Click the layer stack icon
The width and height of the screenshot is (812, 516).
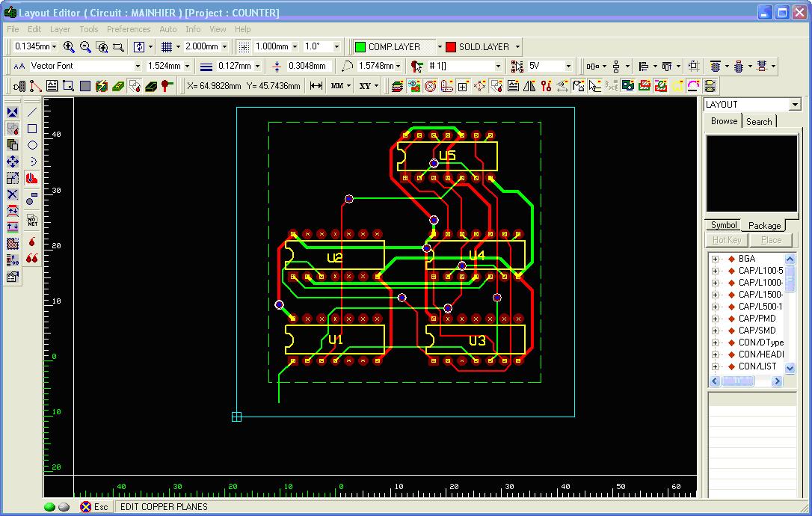tap(397, 86)
